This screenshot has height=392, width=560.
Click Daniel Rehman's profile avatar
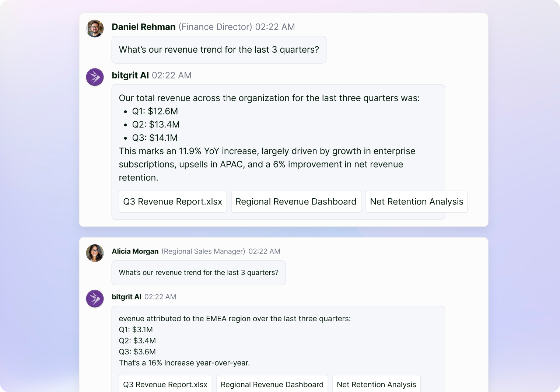tap(95, 28)
